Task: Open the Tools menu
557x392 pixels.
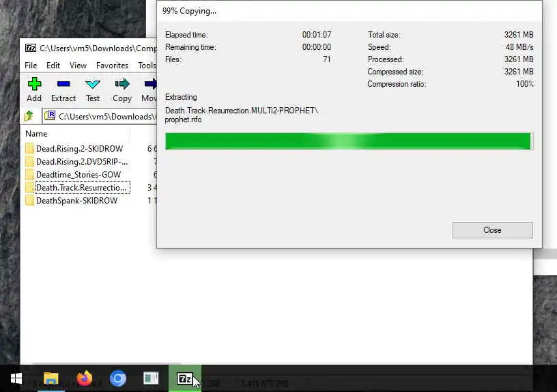Action: tap(147, 66)
